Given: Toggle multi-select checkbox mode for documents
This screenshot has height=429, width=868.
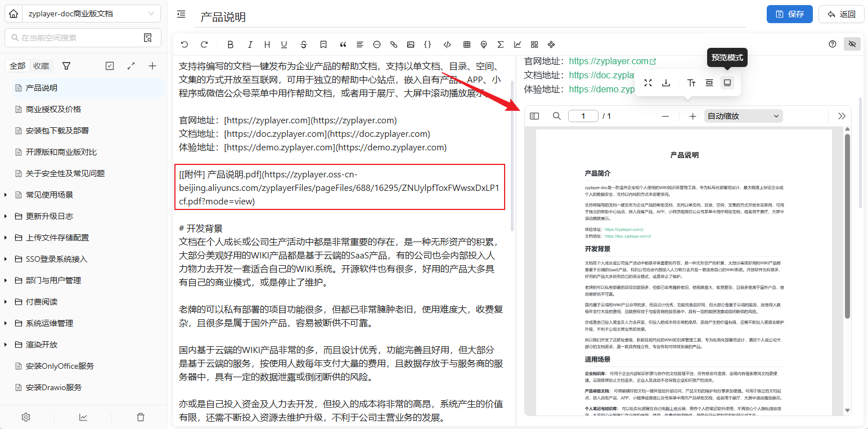Looking at the screenshot, I should pyautogui.click(x=110, y=66).
